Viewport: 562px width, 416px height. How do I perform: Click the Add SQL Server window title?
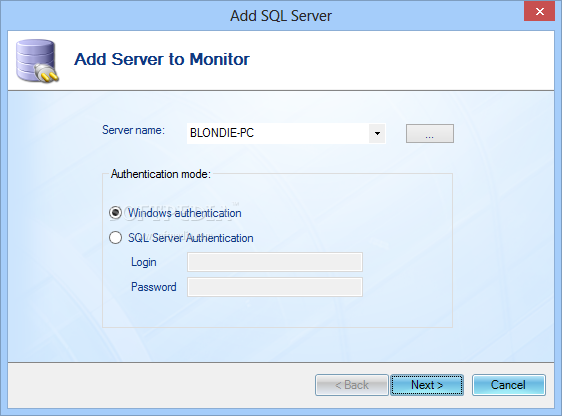[x=281, y=16]
